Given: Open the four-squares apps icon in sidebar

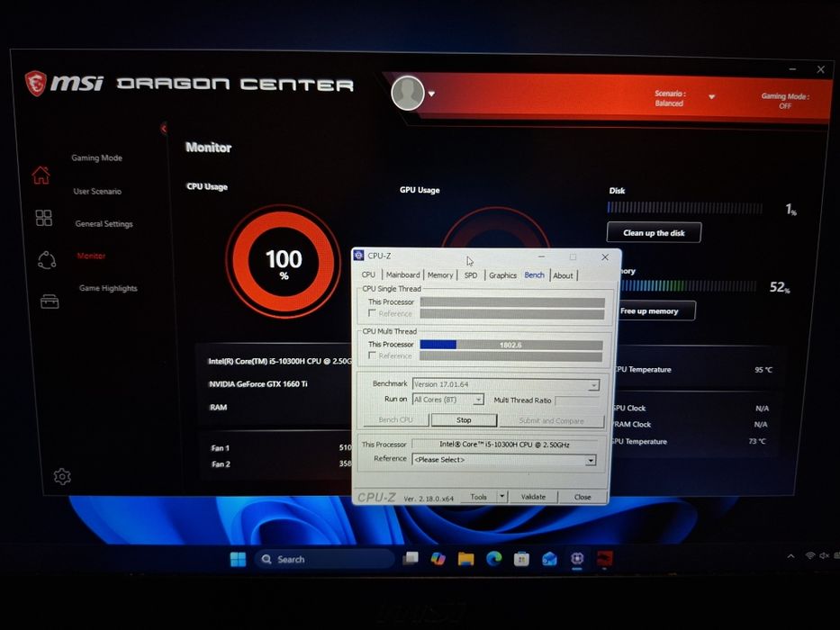Looking at the screenshot, I should (x=43, y=218).
